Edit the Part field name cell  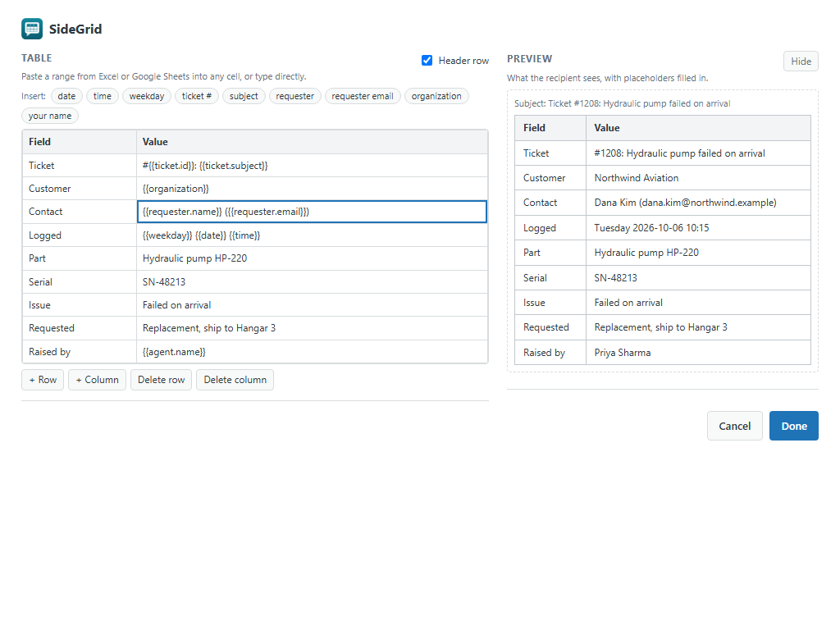[x=80, y=258]
